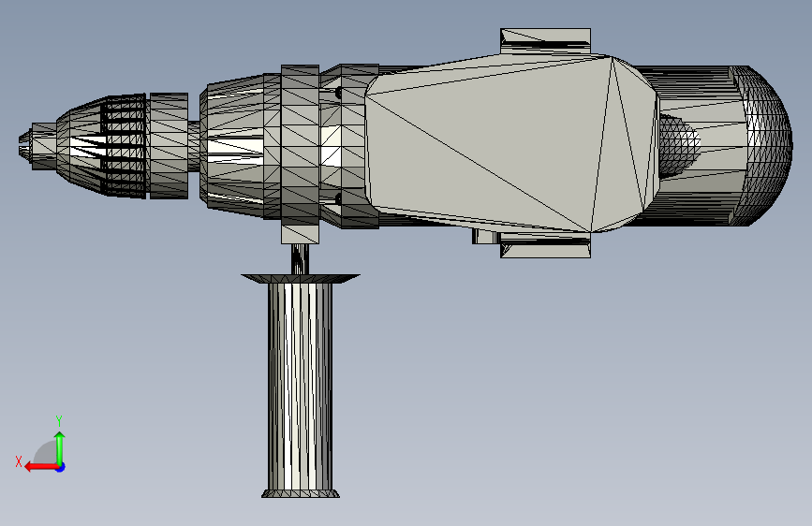
Task: Select the drill chuck jaws at the tip
Action: point(25,145)
